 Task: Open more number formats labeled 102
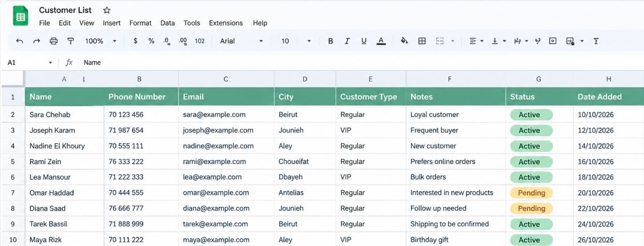[x=200, y=41]
